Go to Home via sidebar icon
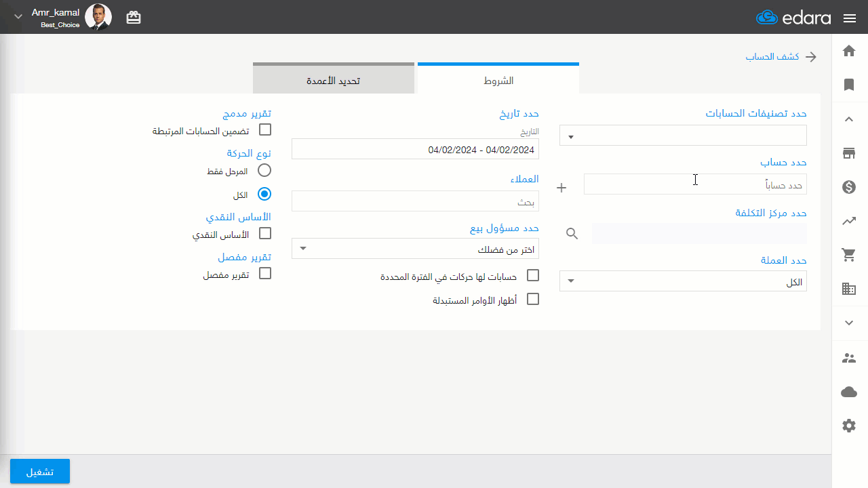Viewport: 868px width, 488px height. (x=849, y=51)
